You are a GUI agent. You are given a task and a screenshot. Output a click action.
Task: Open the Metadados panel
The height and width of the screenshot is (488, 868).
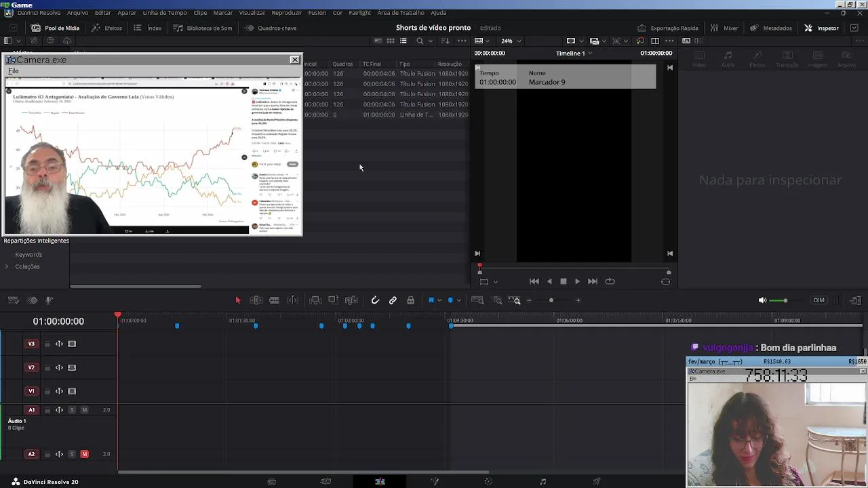pyautogui.click(x=771, y=28)
